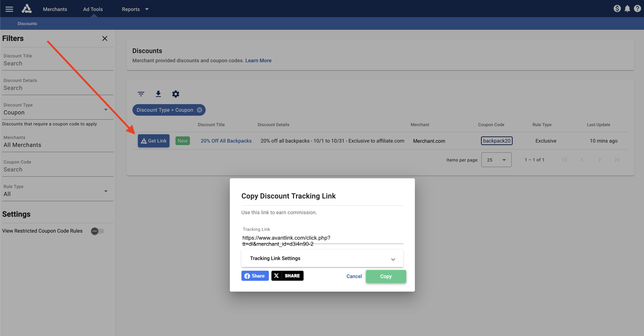Open the notifications bell icon

click(x=627, y=9)
